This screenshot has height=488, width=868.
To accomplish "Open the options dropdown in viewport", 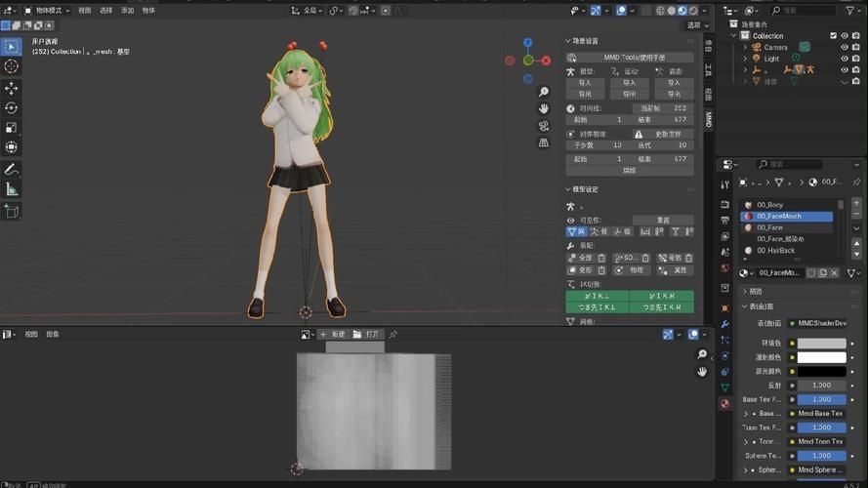I will (x=697, y=25).
